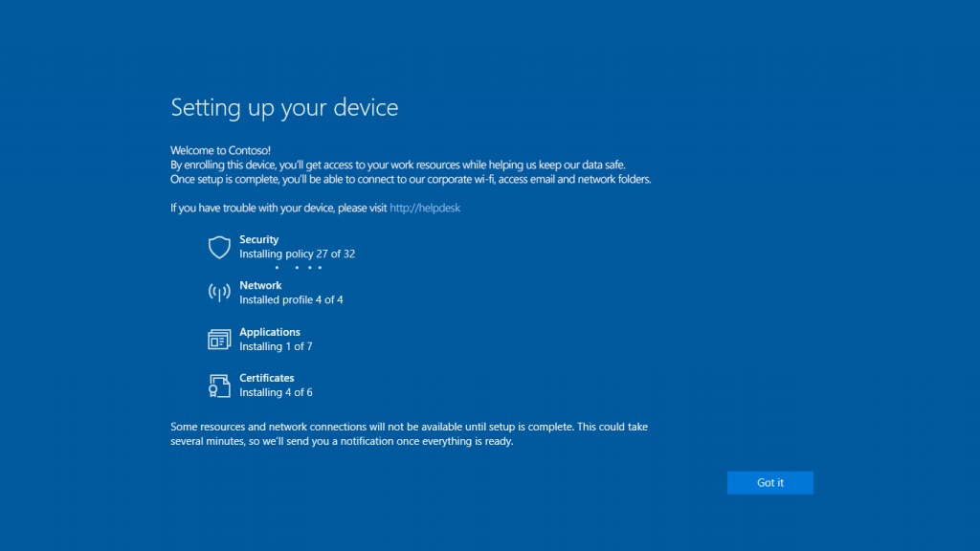Viewport: 980px width, 551px height.
Task: Click the "Installing 1 of 7" status
Action: click(x=276, y=346)
